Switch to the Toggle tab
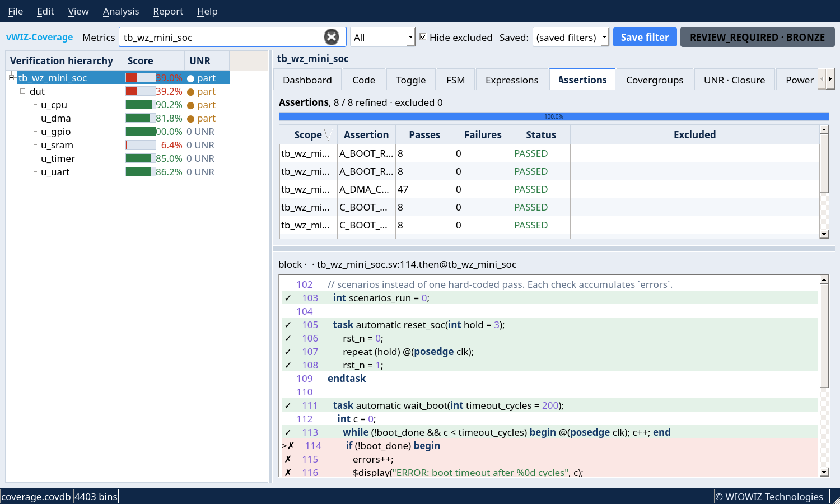 click(x=410, y=80)
